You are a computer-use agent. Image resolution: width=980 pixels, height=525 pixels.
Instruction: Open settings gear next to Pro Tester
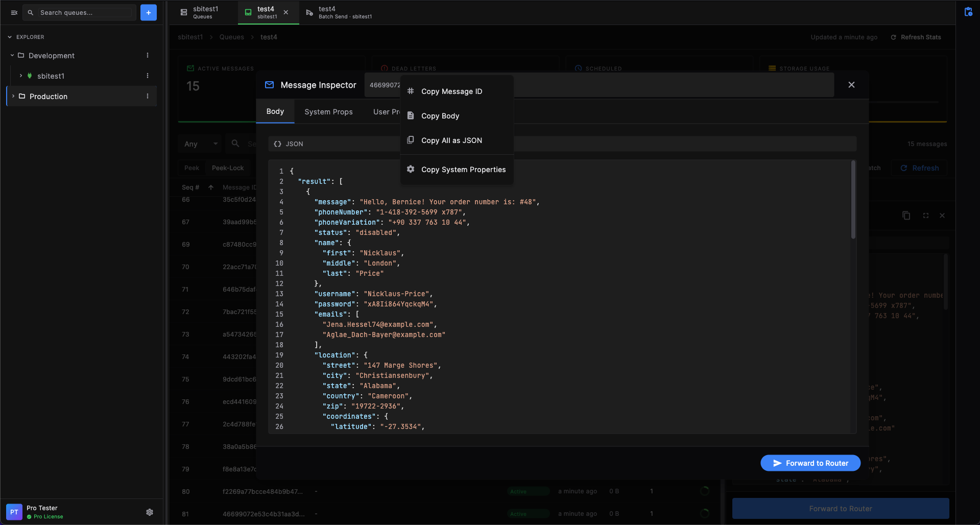point(150,512)
